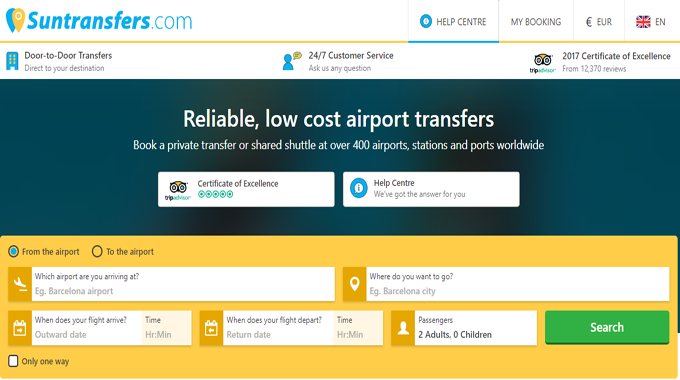Image resolution: width=680 pixels, height=380 pixels.
Task: Click the UK flag language icon
Action: 643,22
